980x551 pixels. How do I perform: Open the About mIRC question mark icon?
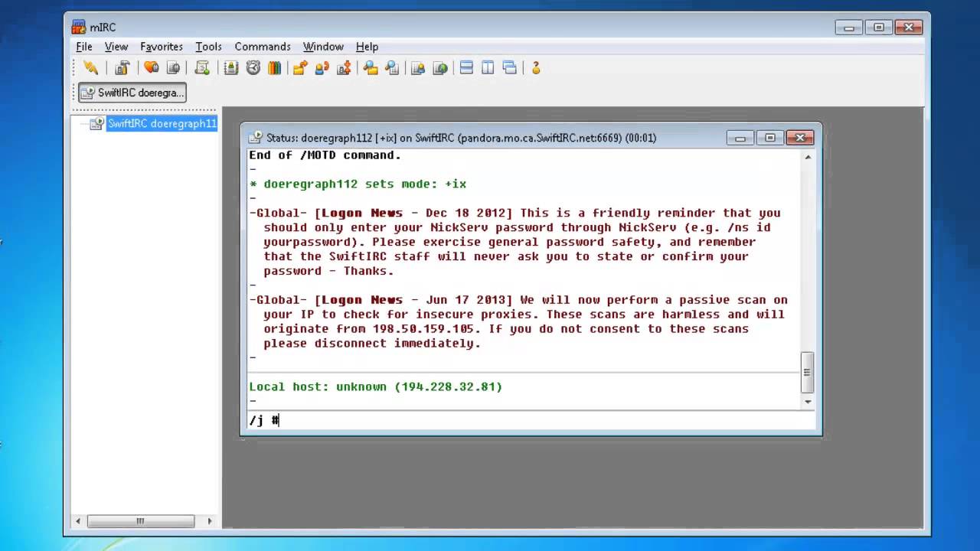[536, 68]
